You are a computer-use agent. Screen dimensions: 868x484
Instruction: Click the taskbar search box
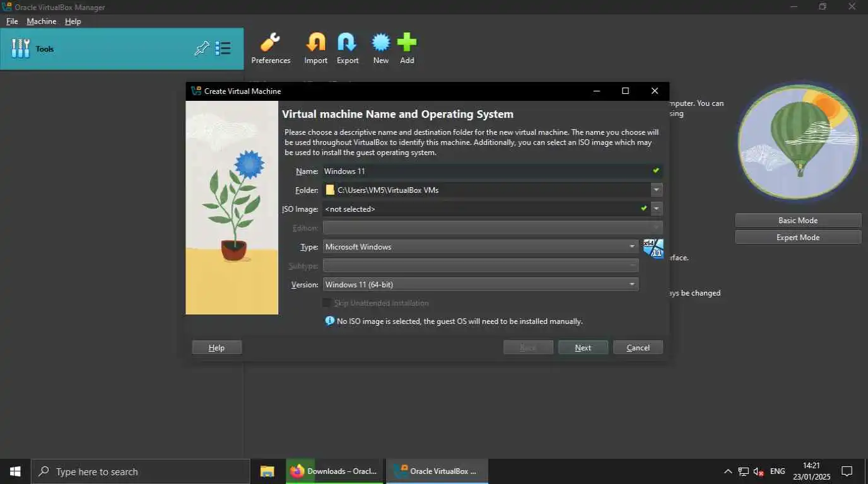click(x=140, y=471)
